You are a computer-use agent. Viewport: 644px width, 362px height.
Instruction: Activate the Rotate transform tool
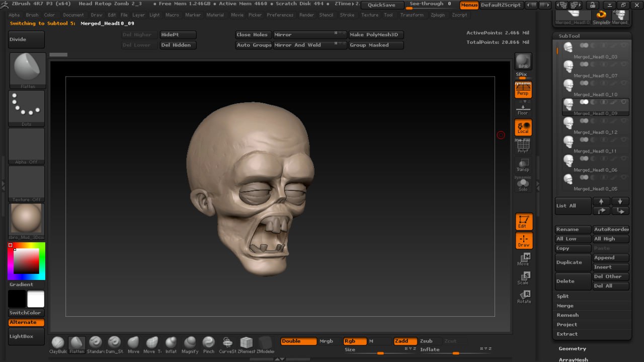coord(523,297)
